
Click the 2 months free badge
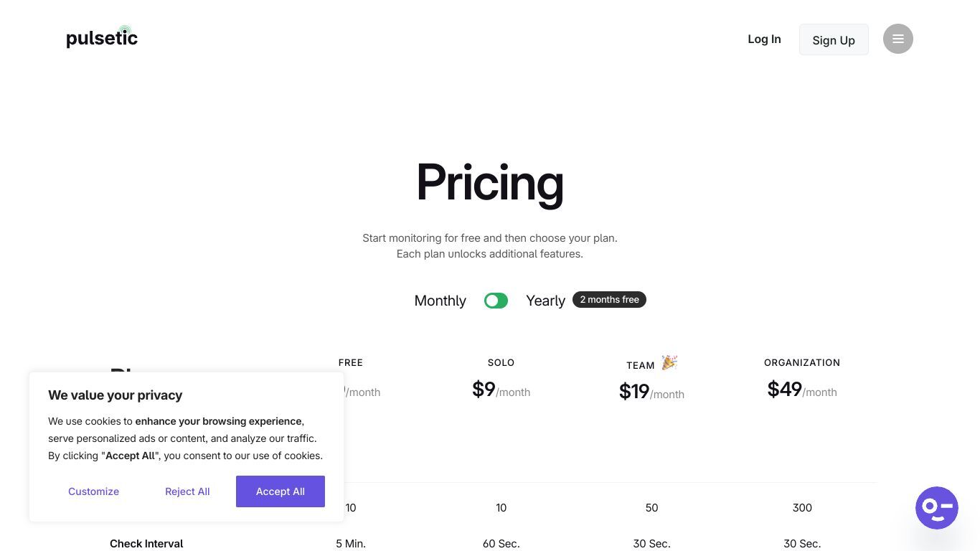[609, 299]
